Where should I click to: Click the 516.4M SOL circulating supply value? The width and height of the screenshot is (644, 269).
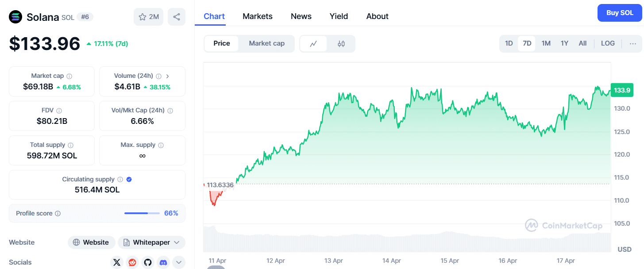[97, 190]
